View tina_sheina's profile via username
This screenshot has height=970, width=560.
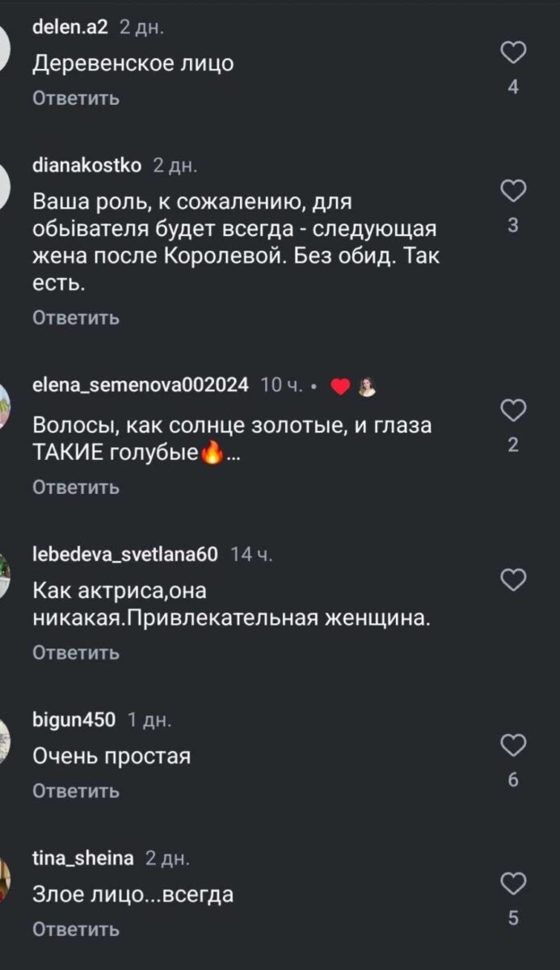click(x=82, y=858)
